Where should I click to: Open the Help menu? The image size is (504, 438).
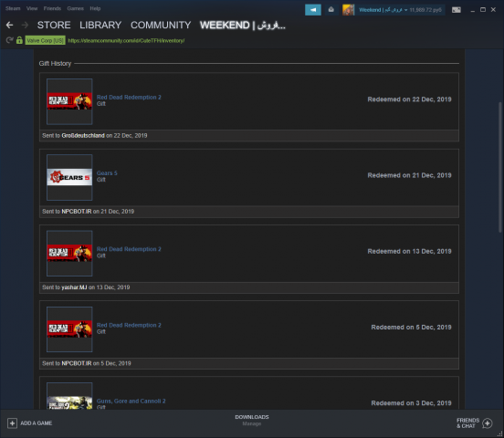(95, 8)
